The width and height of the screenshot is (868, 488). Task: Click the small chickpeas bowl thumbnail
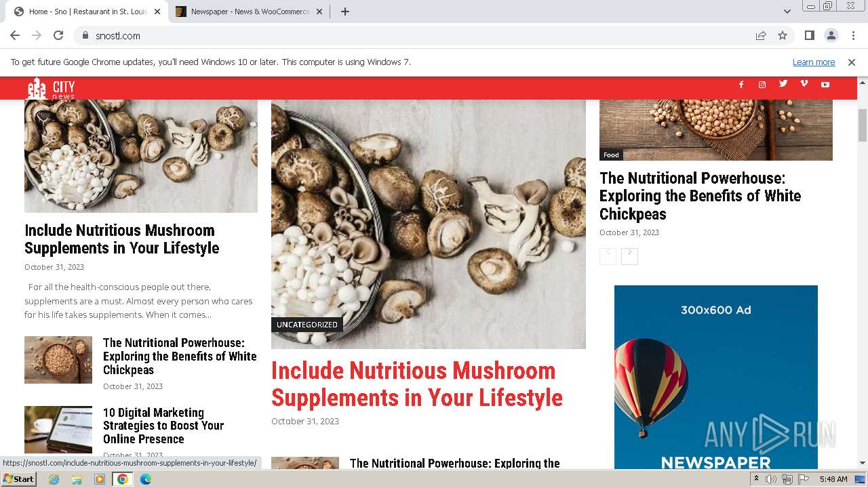(x=58, y=360)
